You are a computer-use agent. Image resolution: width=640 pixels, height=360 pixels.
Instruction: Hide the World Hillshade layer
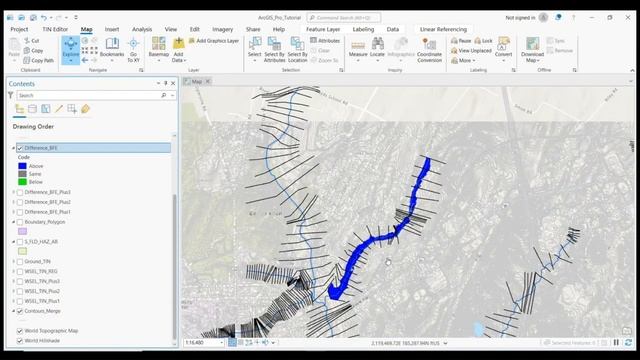click(20, 341)
